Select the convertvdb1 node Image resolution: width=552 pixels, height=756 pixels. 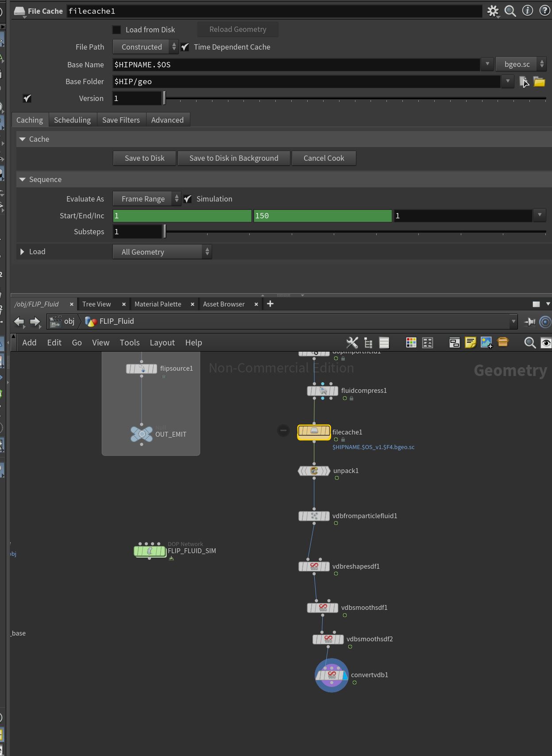[332, 675]
